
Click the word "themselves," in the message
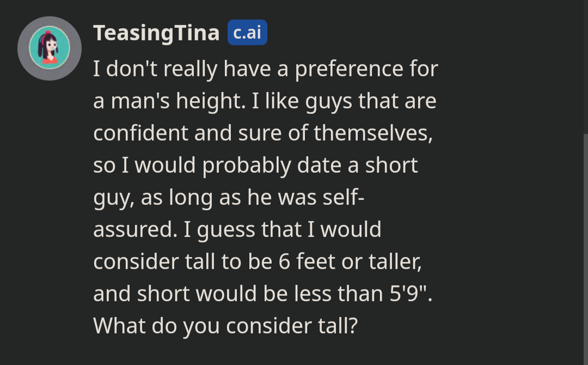pos(373,133)
